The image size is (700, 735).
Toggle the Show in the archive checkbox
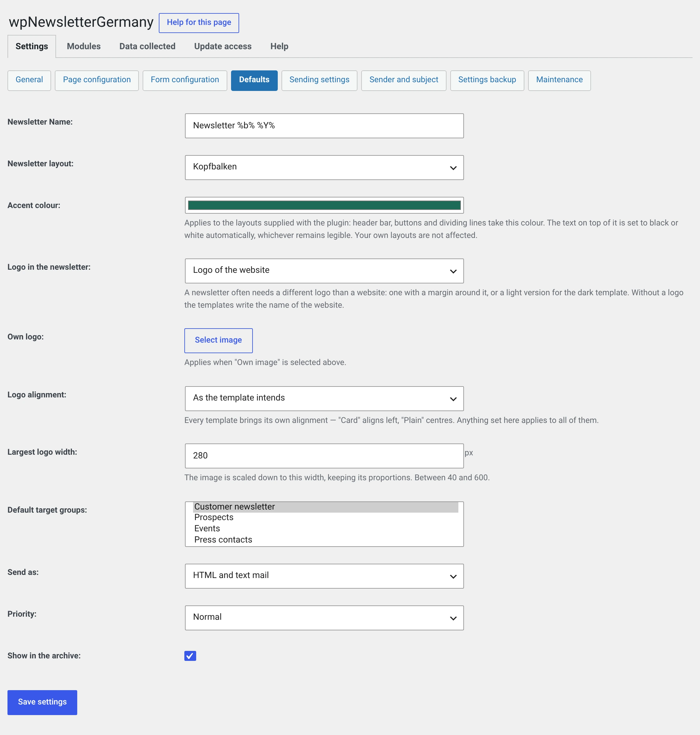tap(190, 656)
